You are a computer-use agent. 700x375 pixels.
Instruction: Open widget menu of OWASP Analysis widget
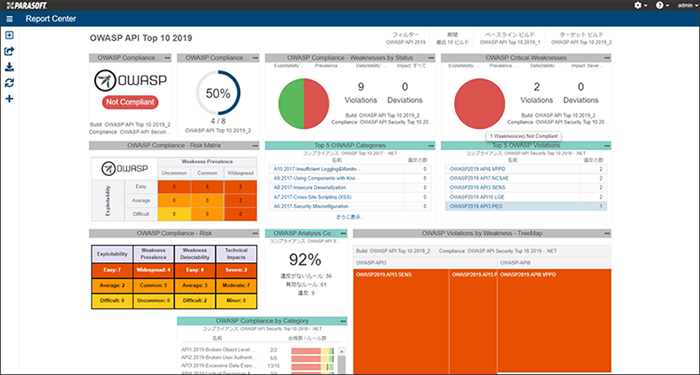[343, 233]
